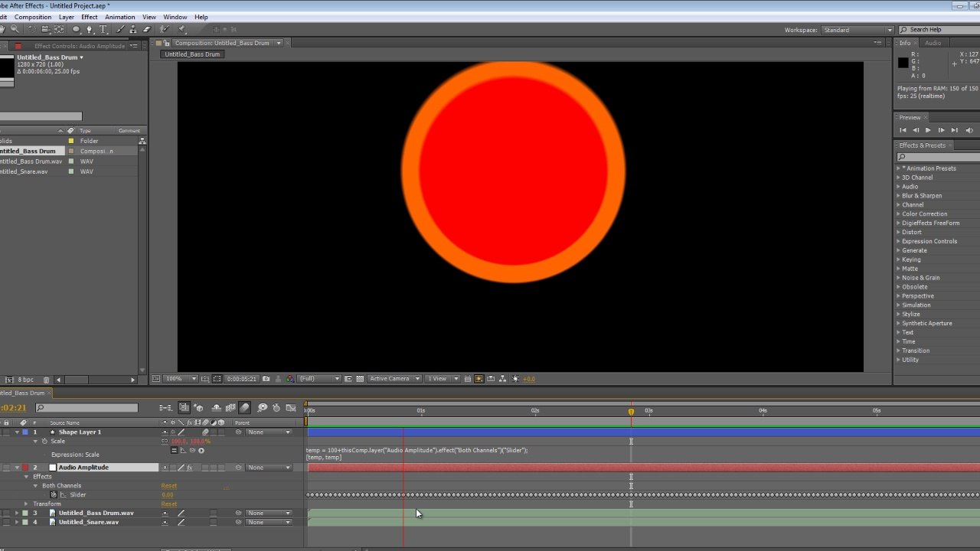Select the Ellipse shape tool
980x551 pixels.
click(x=76, y=29)
